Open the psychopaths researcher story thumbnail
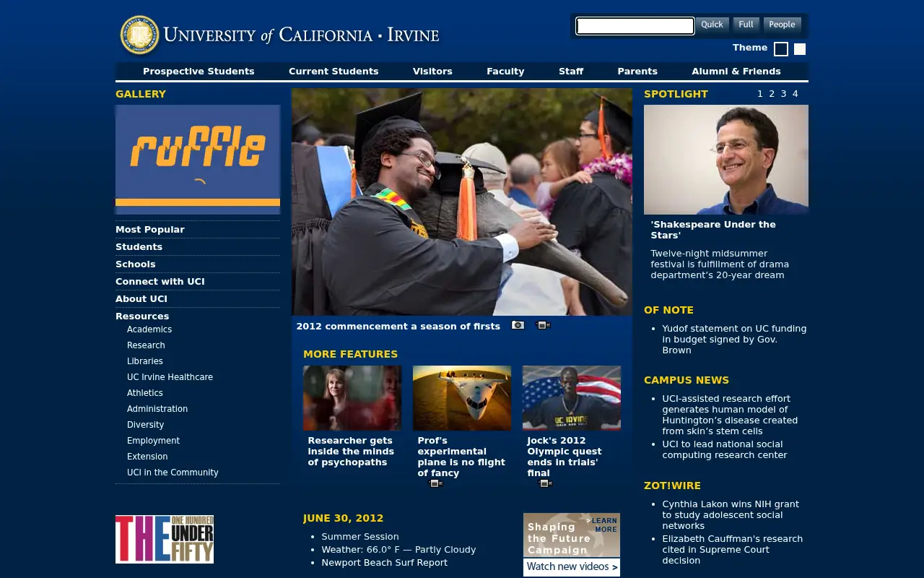This screenshot has width=924, height=578. point(352,398)
